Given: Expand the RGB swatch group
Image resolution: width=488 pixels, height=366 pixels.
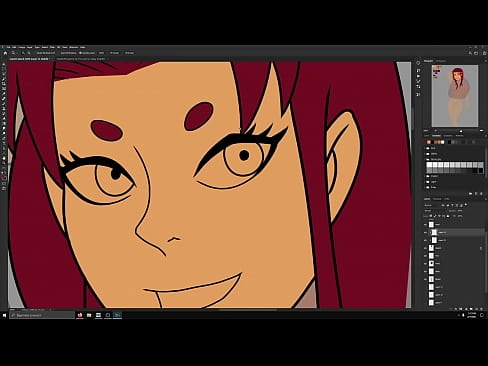Looking at the screenshot, I should click(x=428, y=148).
